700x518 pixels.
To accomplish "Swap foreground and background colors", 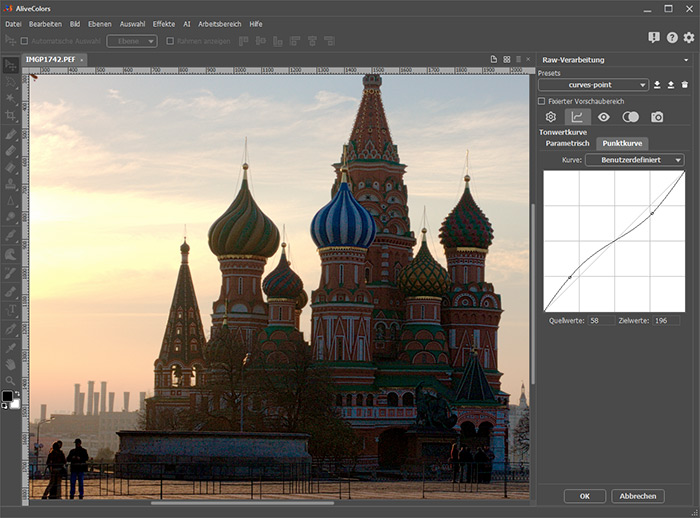I will click(x=17, y=393).
